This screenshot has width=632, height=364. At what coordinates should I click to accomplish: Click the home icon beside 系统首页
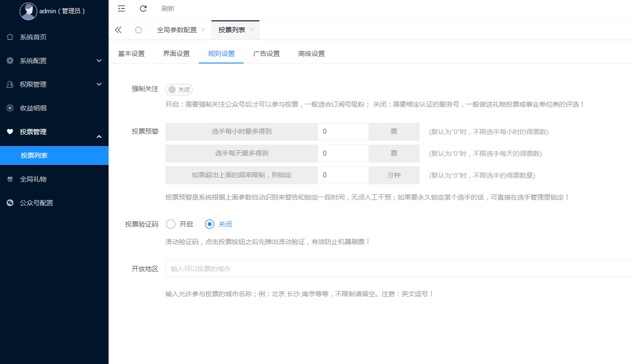tap(10, 36)
